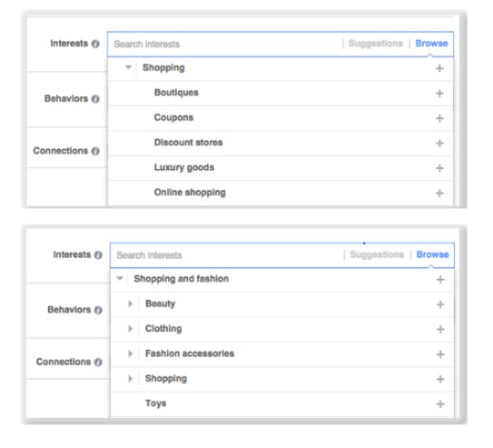Expand the Clothing subcategory arrow
This screenshot has height=448, width=493.
click(130, 328)
